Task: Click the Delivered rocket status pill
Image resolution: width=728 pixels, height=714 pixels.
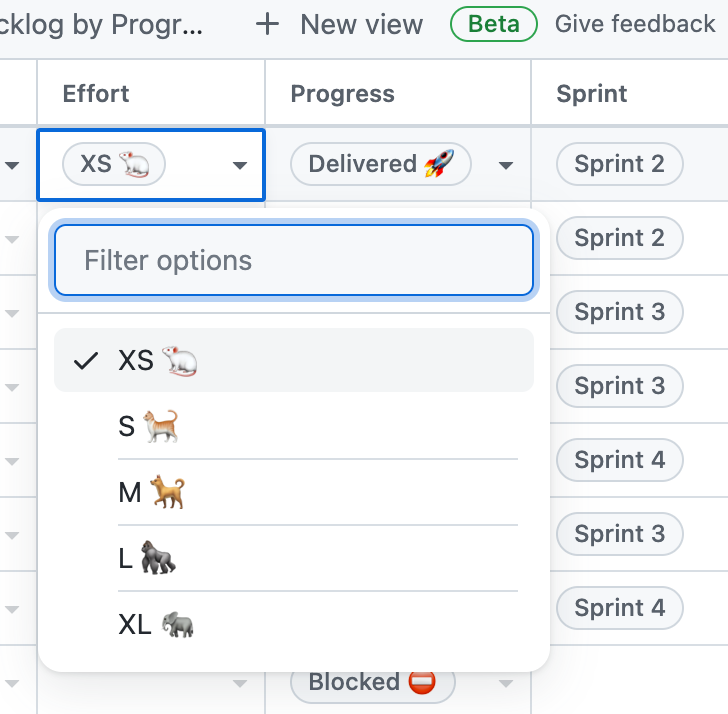Action: click(380, 164)
